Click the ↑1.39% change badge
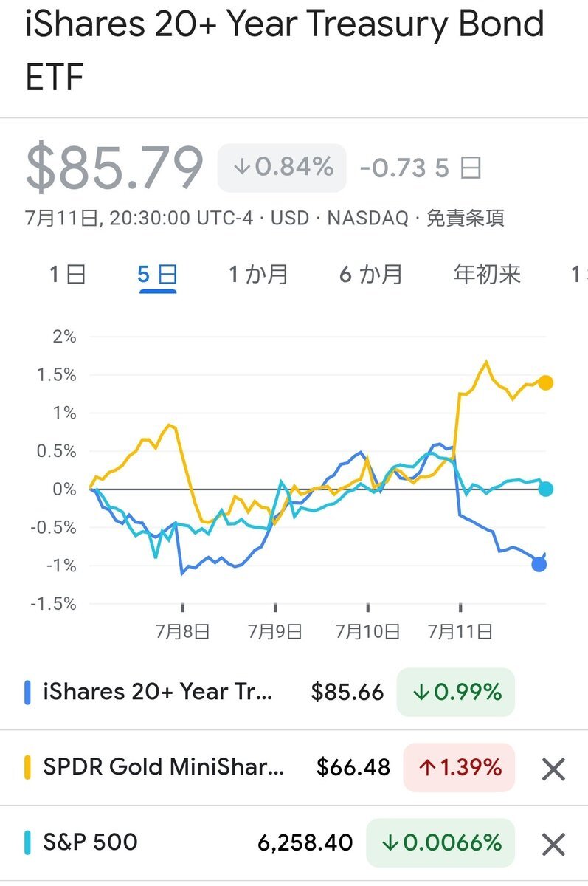This screenshot has width=588, height=886. (x=459, y=768)
